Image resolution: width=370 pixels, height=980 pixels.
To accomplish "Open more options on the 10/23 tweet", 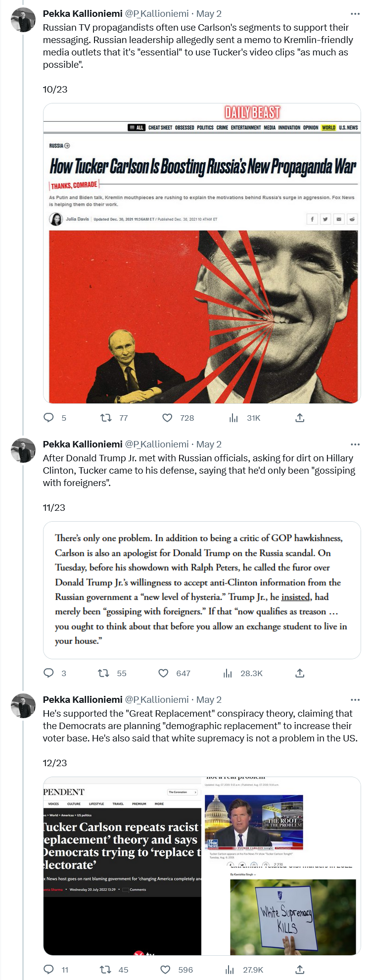I will 355,14.
